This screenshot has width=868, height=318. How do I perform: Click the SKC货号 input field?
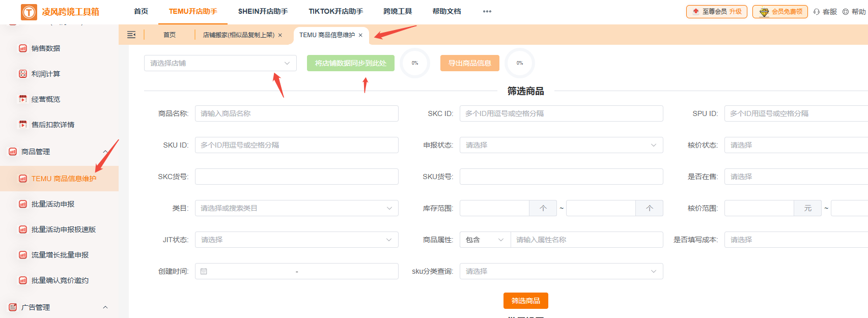coord(297,177)
